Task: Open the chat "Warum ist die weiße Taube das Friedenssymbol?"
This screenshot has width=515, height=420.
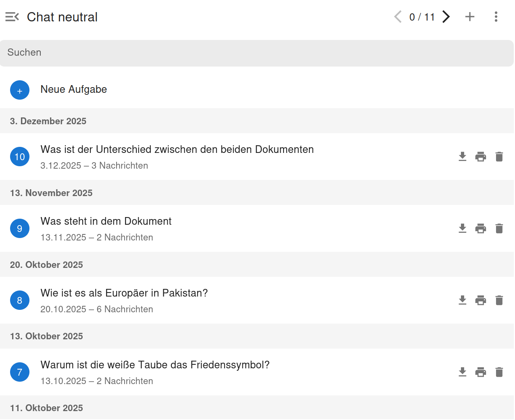Action: (x=155, y=365)
